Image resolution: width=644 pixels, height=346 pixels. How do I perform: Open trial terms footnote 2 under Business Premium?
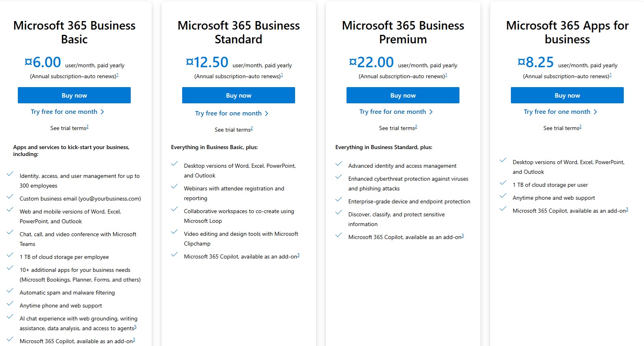[416, 127]
